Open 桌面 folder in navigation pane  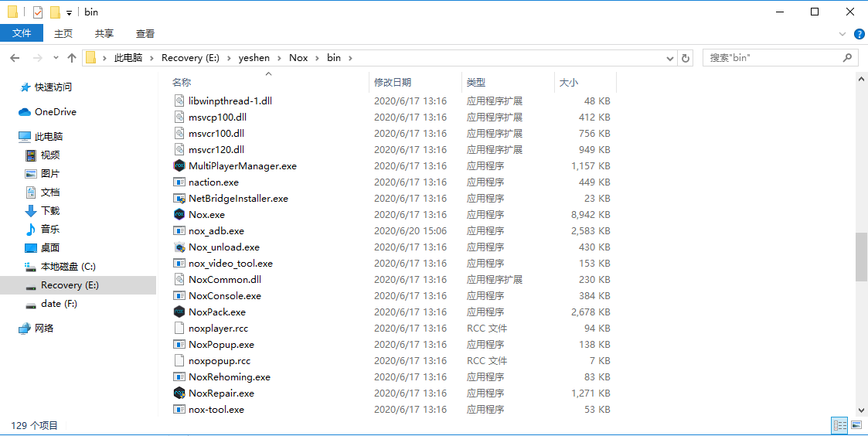click(x=49, y=247)
